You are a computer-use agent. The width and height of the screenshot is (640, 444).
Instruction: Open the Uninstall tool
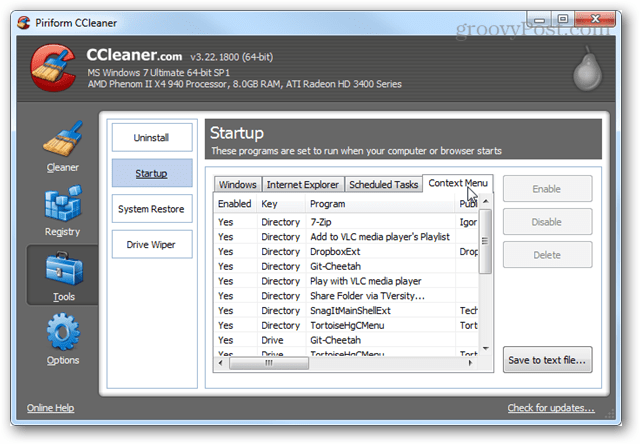(151, 138)
